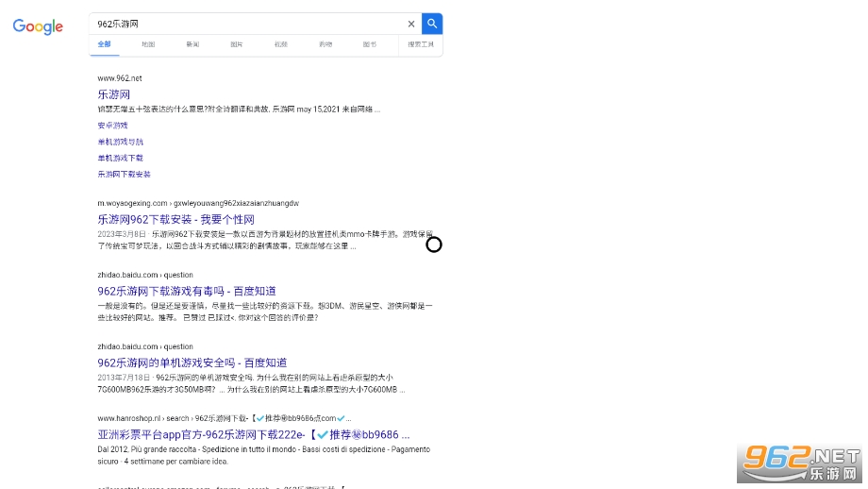Screen dimensions: 868x489
Task: Open 搜索工具 search tools
Action: point(421,44)
